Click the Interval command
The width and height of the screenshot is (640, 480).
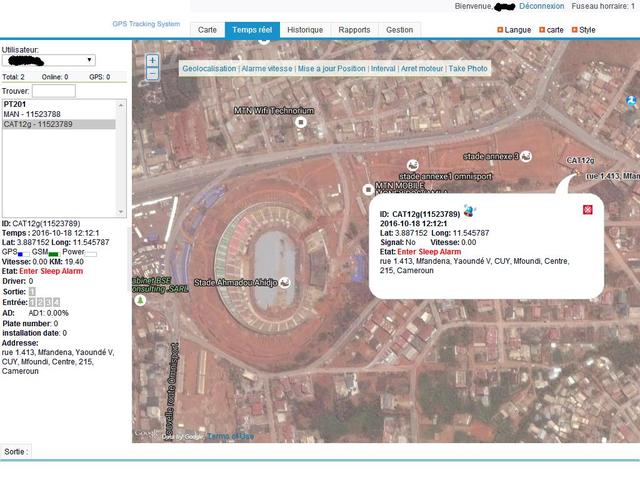[x=383, y=69]
